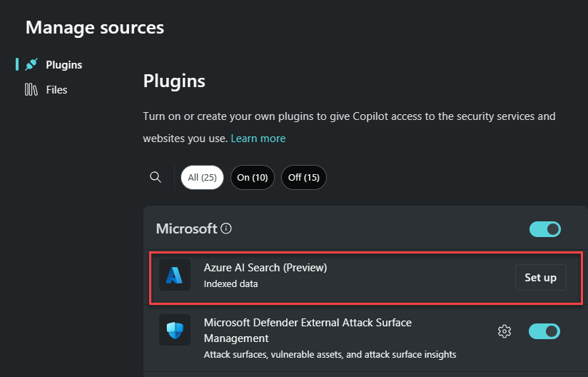Open Defender EASM settings gear
The height and width of the screenshot is (377, 588).
click(x=505, y=331)
